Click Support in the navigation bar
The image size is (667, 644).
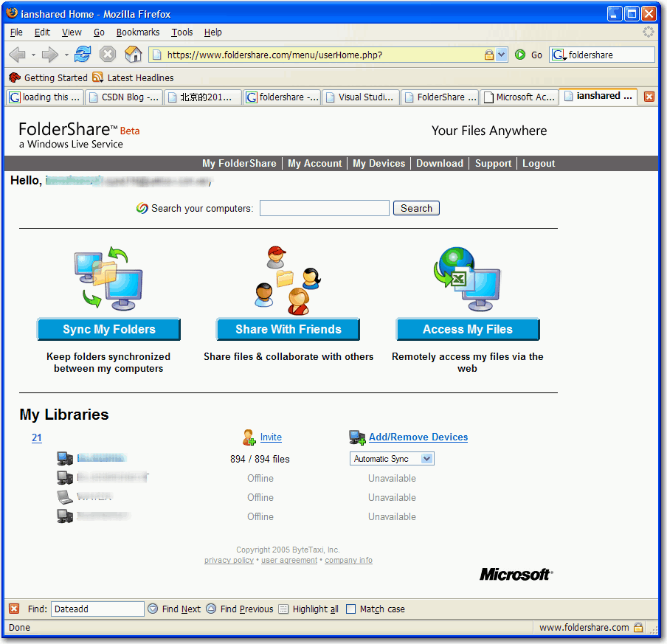493,163
